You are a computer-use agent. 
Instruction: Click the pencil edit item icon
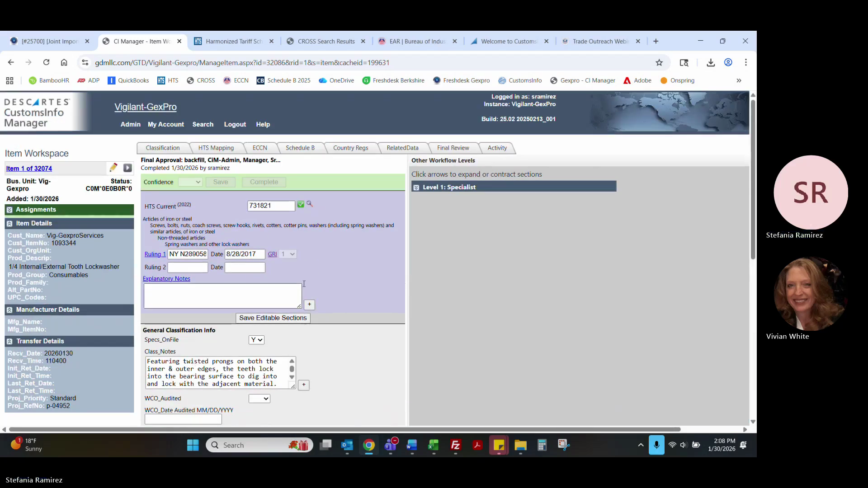click(113, 168)
